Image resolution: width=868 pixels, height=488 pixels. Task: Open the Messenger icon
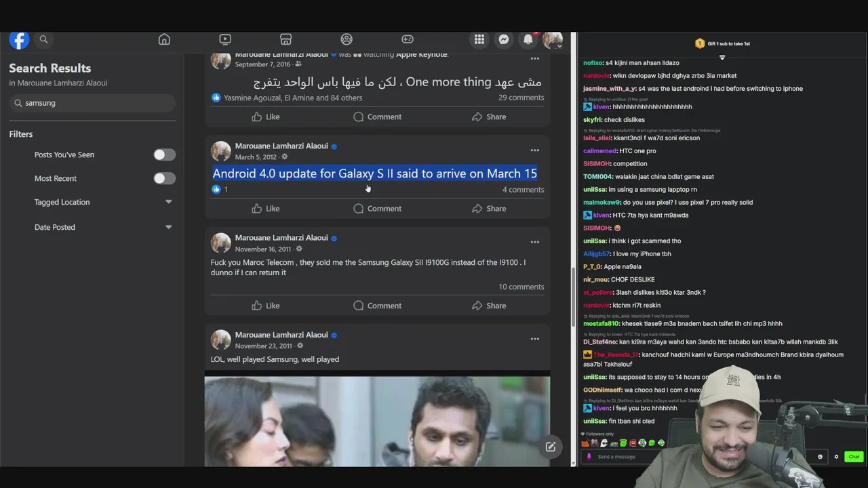coord(504,39)
